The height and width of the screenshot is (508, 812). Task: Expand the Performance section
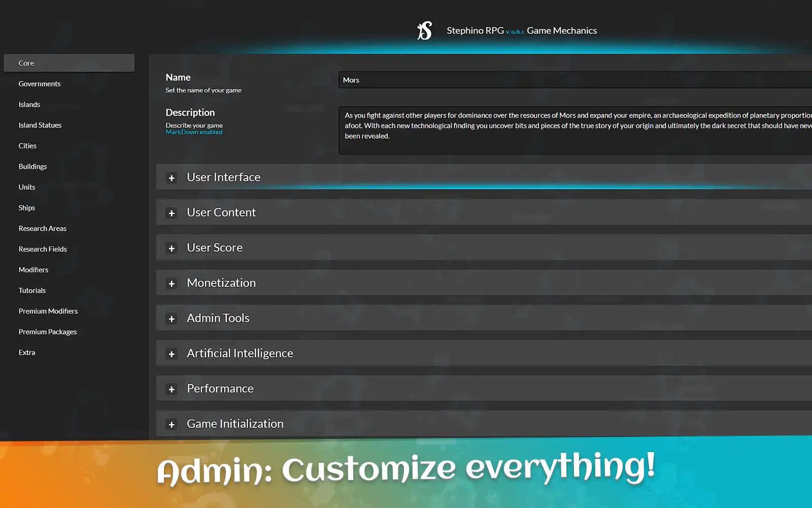172,389
